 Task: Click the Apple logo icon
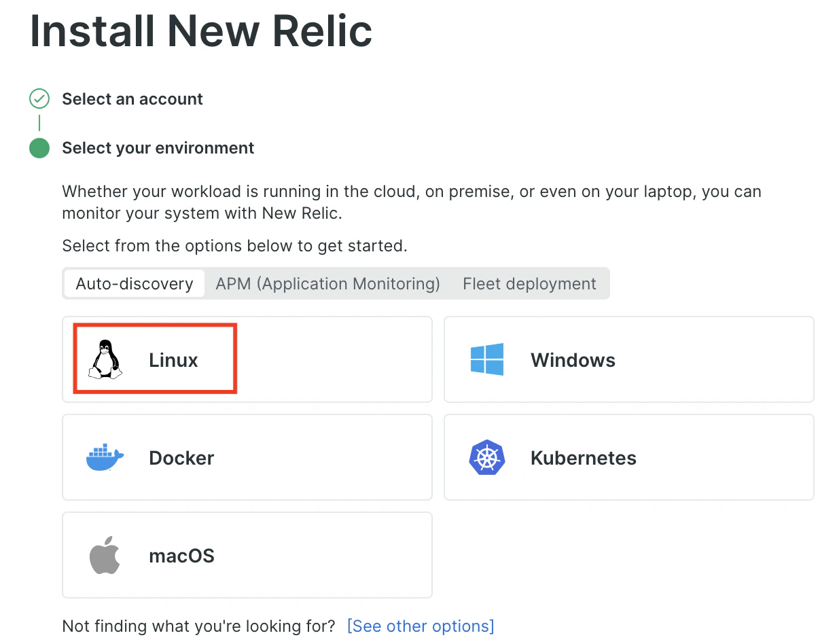tap(105, 556)
